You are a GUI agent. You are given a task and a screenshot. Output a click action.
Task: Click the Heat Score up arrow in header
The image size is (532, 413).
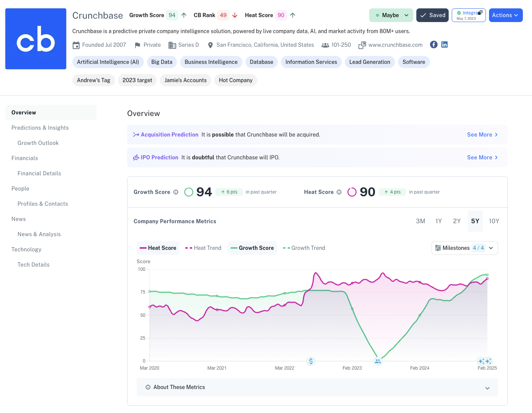[293, 15]
